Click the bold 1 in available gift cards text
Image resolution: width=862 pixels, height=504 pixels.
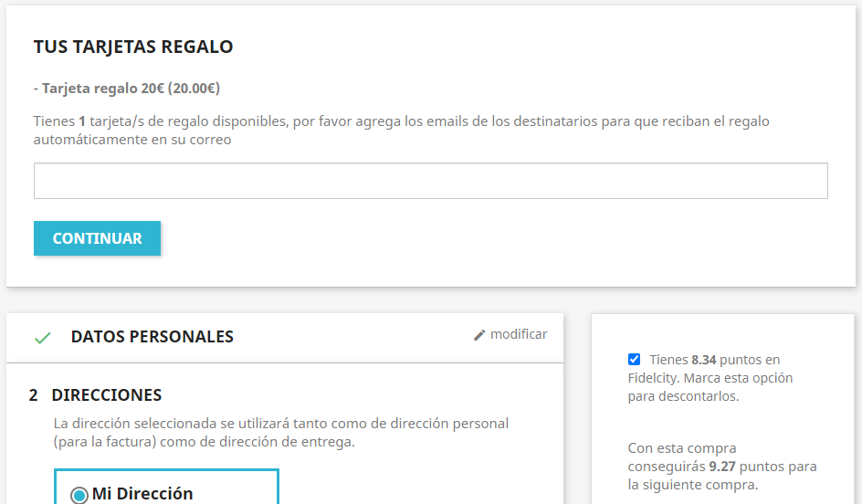point(82,121)
